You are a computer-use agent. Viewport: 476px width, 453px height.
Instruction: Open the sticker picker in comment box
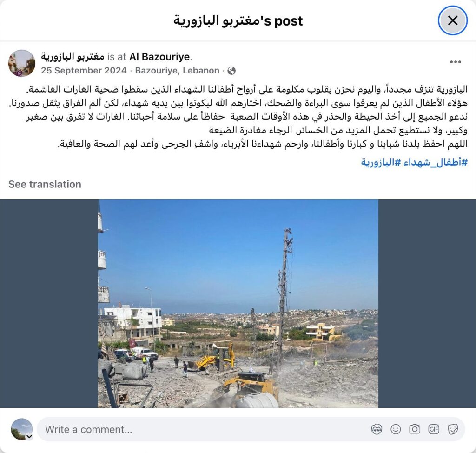pyautogui.click(x=453, y=429)
